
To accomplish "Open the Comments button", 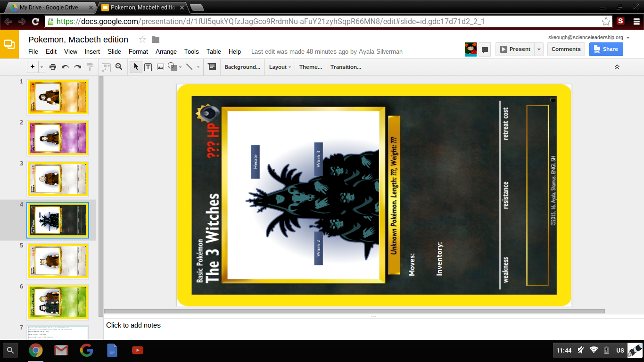I will point(566,49).
